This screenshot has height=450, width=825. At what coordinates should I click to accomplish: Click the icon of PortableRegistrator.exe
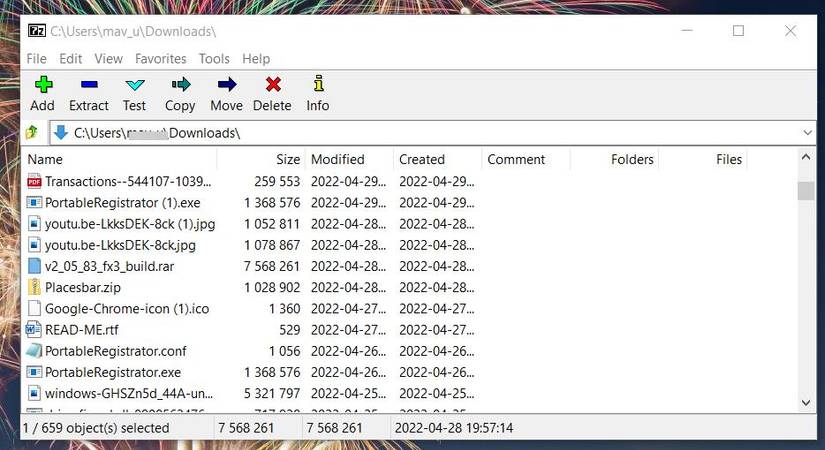[34, 372]
